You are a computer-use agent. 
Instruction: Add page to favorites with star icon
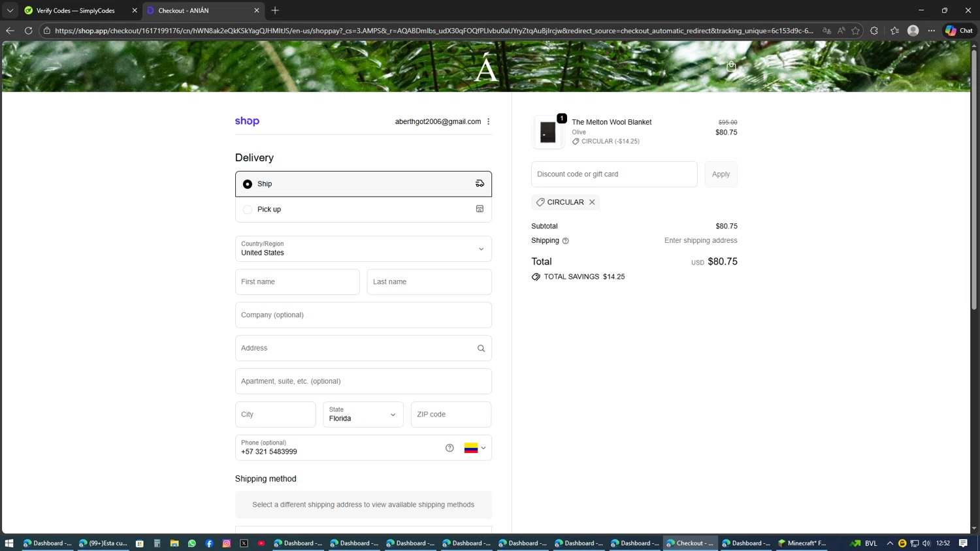click(x=855, y=31)
